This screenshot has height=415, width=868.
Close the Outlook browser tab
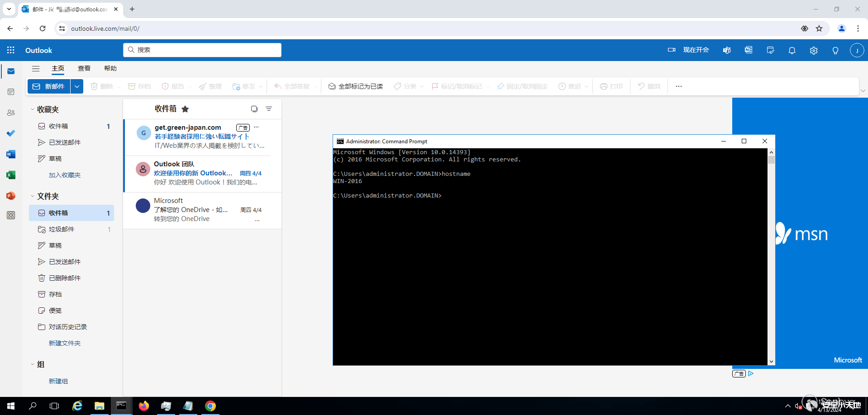coord(116,9)
